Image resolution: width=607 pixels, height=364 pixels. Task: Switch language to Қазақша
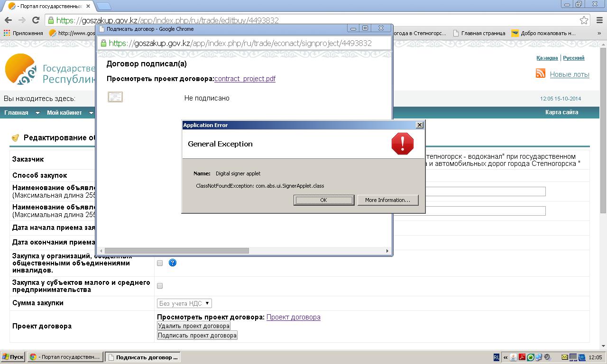pyautogui.click(x=547, y=58)
